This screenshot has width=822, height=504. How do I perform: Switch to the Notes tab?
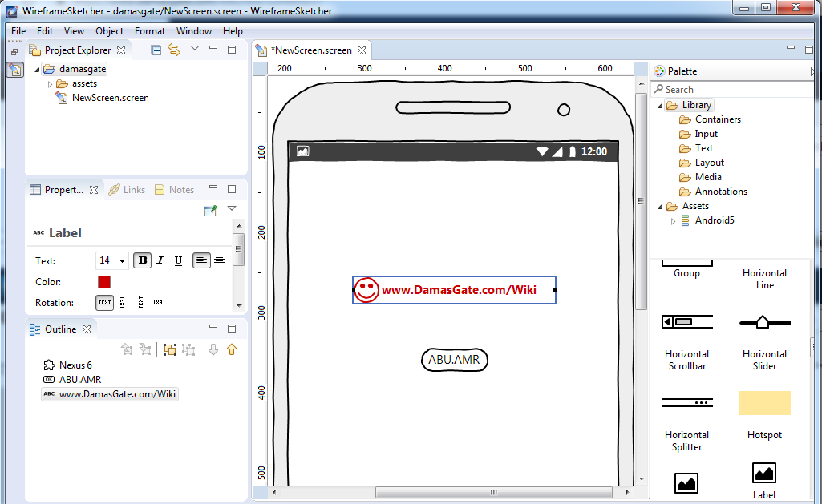[x=175, y=190]
